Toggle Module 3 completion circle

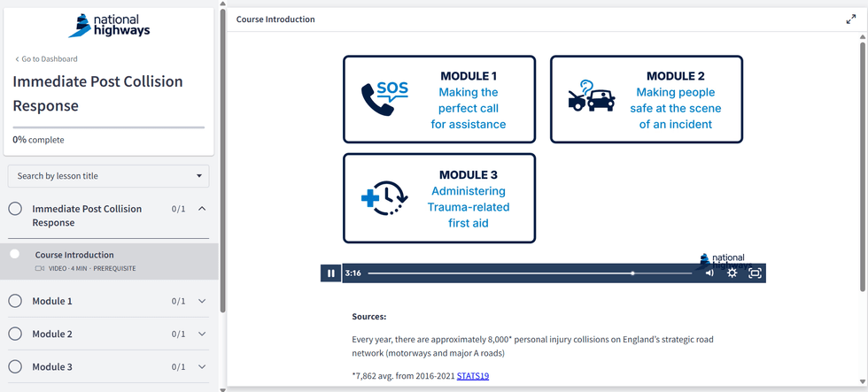pos(15,366)
